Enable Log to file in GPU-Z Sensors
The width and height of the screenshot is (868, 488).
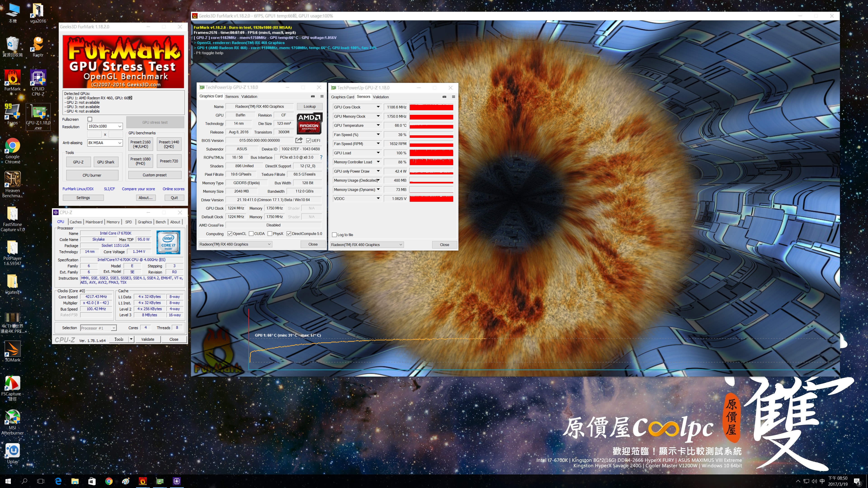pyautogui.click(x=334, y=235)
